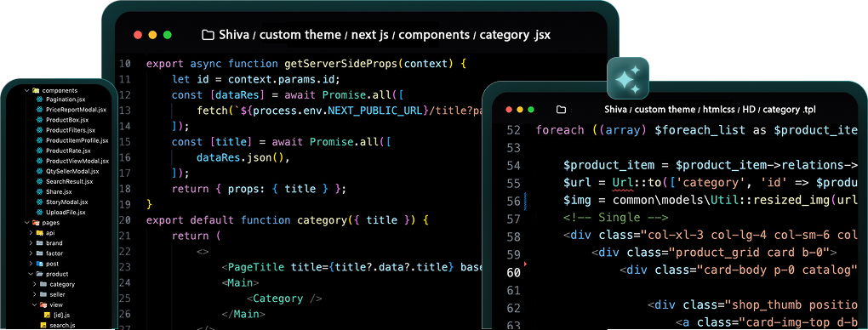Click the product folder icon

[40, 274]
